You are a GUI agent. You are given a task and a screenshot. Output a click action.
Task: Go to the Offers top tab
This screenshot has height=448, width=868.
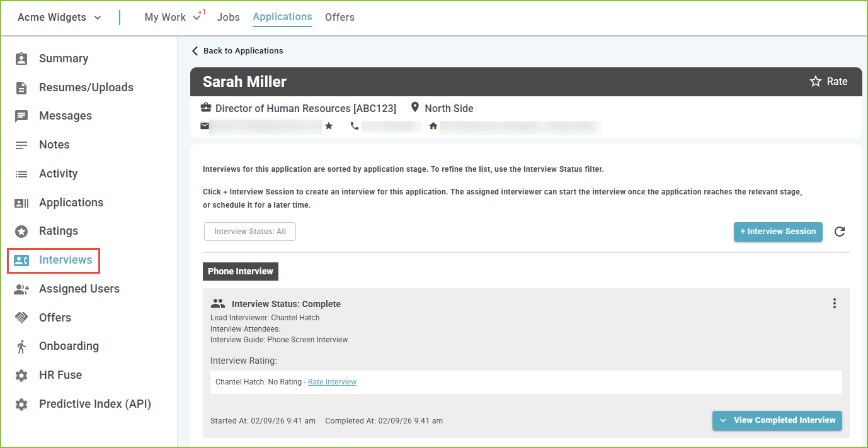(340, 18)
